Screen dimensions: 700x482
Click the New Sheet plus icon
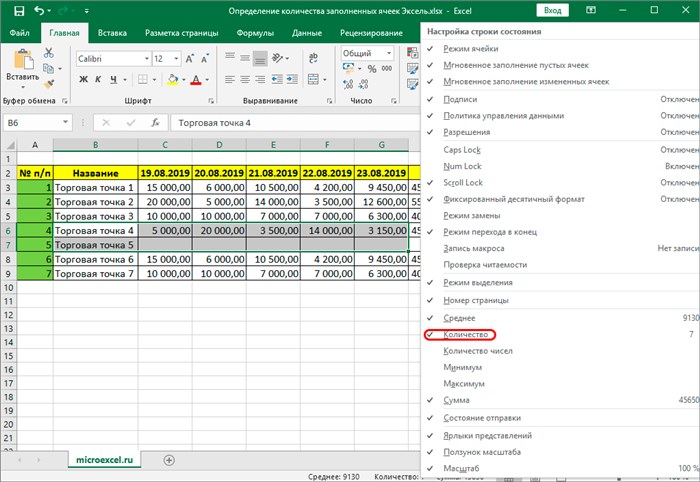point(169,460)
